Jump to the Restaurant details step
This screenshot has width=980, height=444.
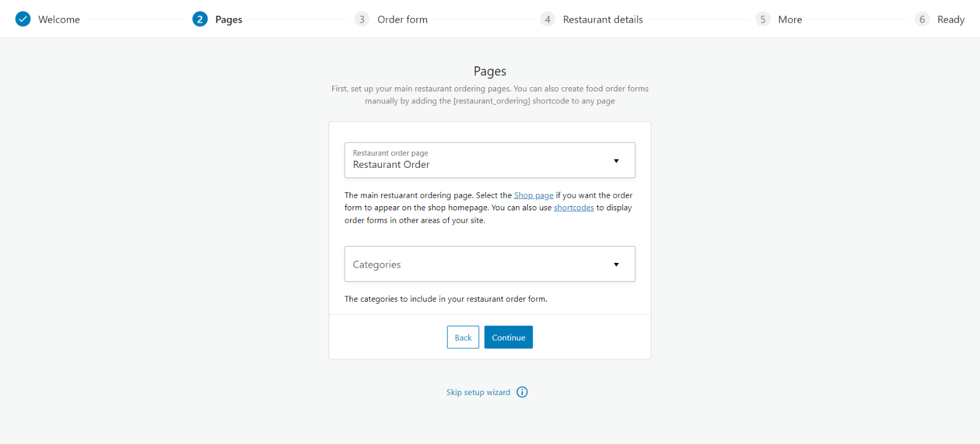(602, 20)
